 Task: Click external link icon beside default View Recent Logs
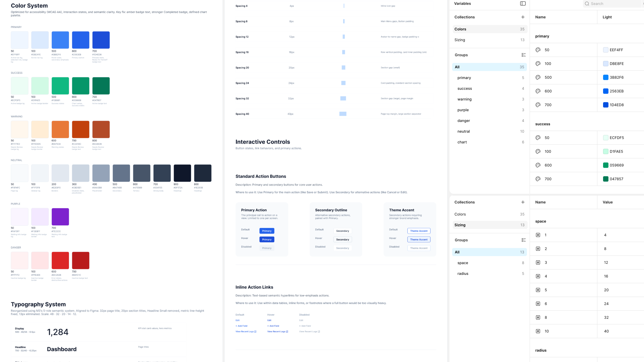255,331
